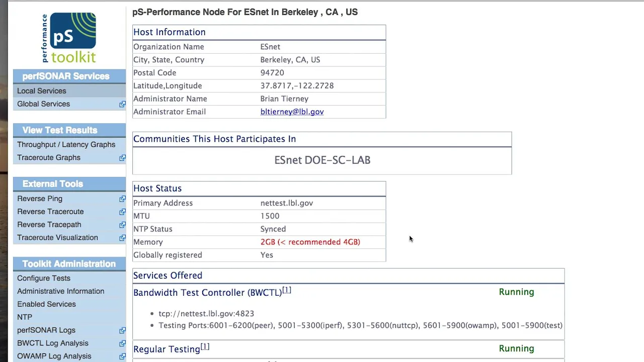Screen dimensions: 644x362
Task: Click external-link icon beside OWAMP Log Analysis
Action: (122, 357)
